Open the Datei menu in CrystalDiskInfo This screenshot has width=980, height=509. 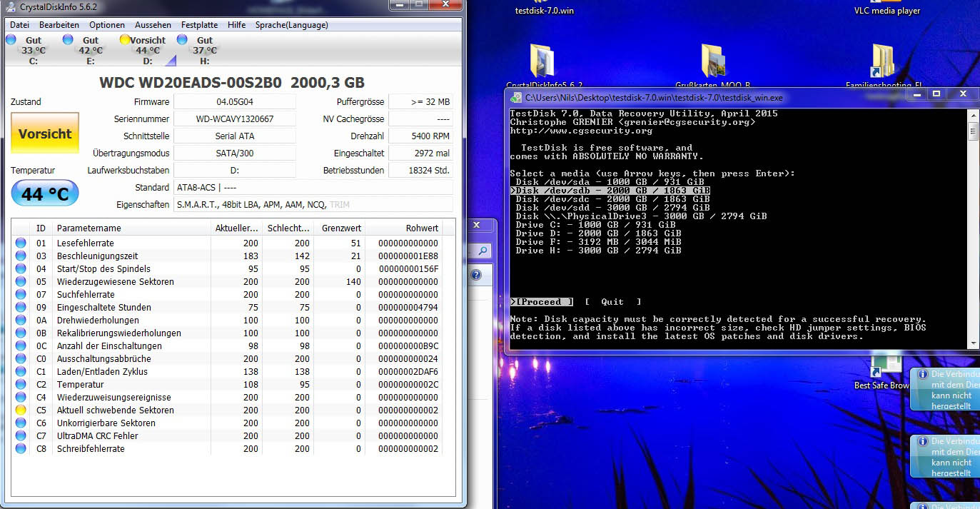pos(19,24)
